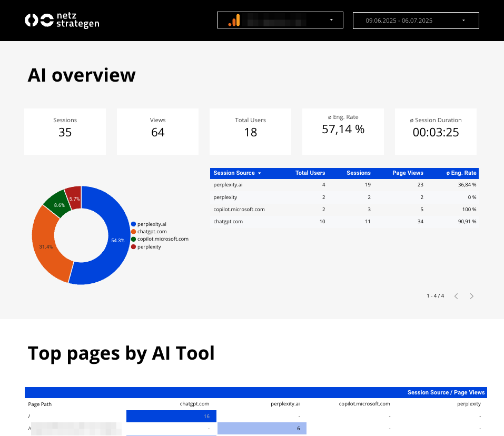This screenshot has width=504, height=436.
Task: Click the Google Analytics icon in the account selector
Action: coord(235,19)
